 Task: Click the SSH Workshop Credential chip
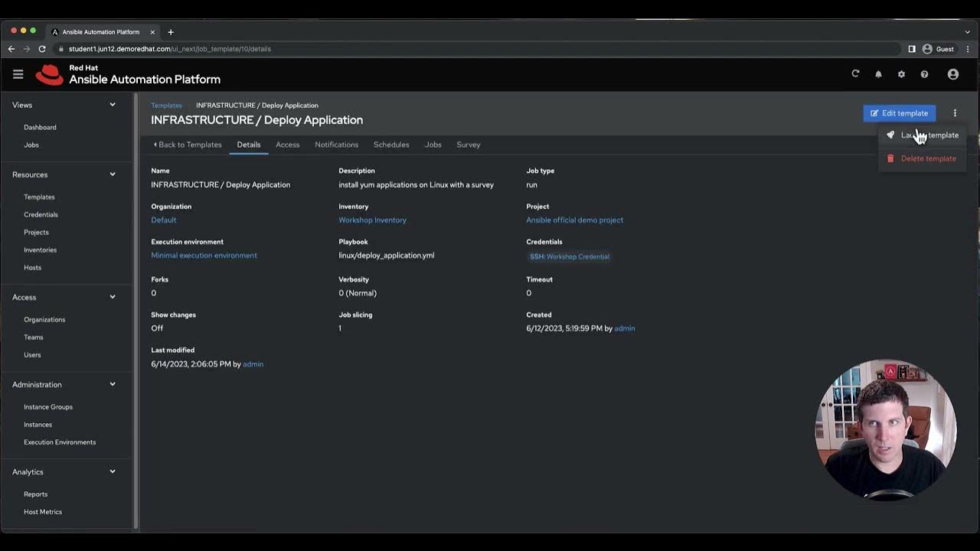pyautogui.click(x=570, y=256)
